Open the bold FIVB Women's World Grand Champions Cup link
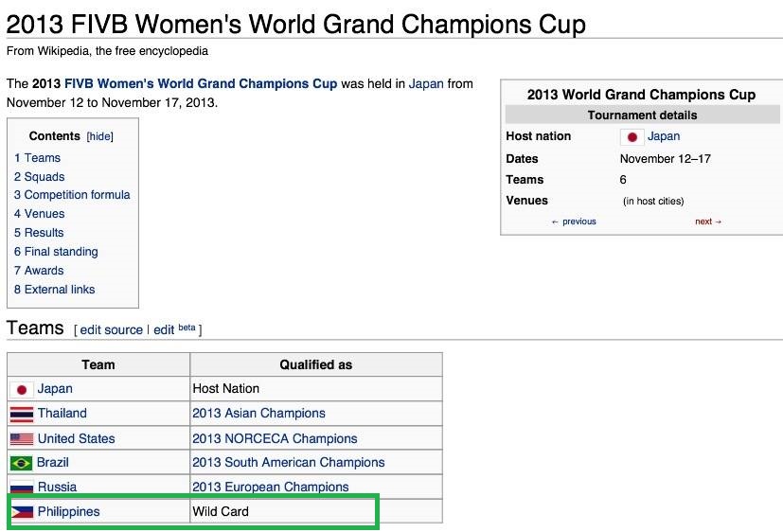Image resolution: width=783 pixels, height=532 pixels. click(x=201, y=83)
